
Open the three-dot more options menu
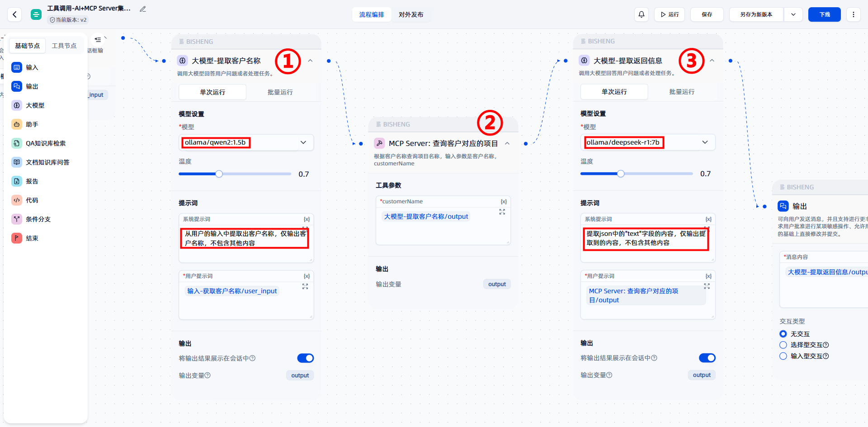[853, 14]
